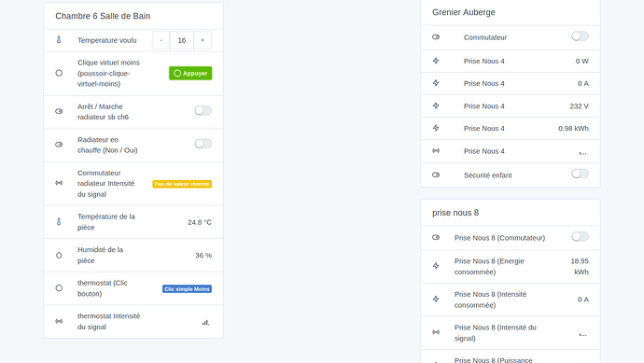644x363 pixels.
Task: Click toggle icon beside Arrêt / Marche radiateur
Action: point(59,111)
